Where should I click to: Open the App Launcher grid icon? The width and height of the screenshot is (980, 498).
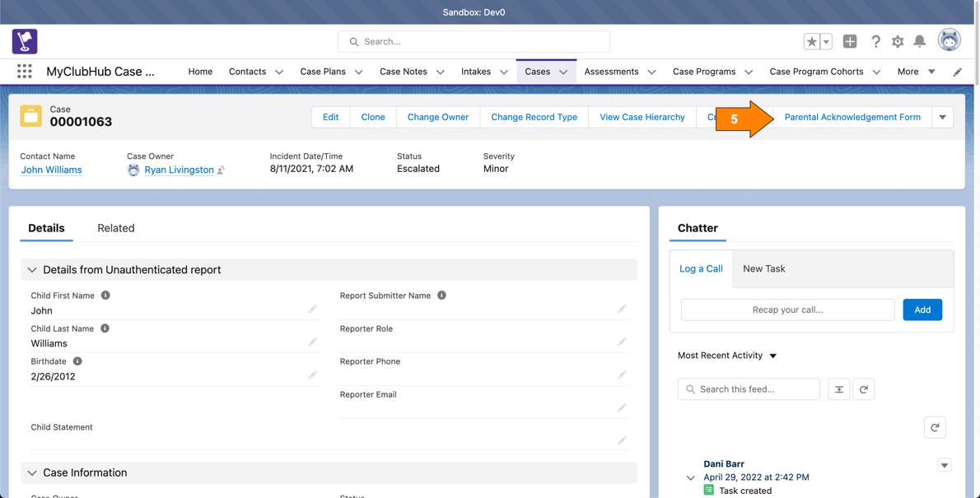[x=25, y=72]
